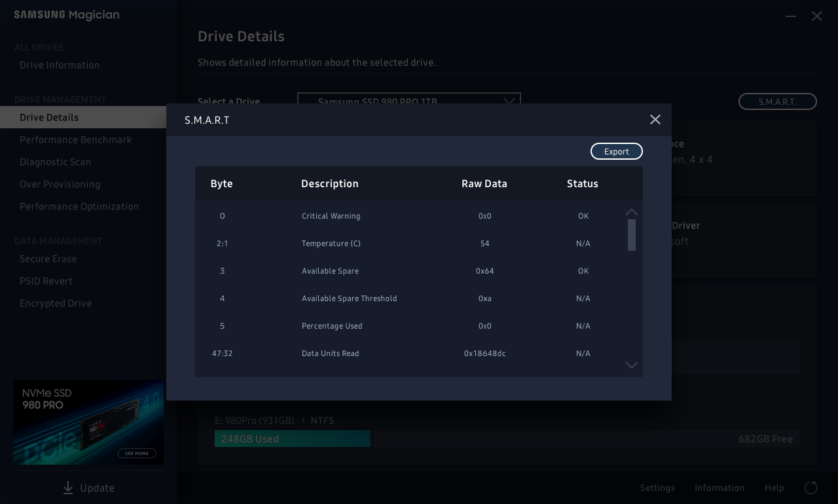This screenshot has width=838, height=504.
Task: Click the refresh icon in bottom bar
Action: (x=811, y=488)
